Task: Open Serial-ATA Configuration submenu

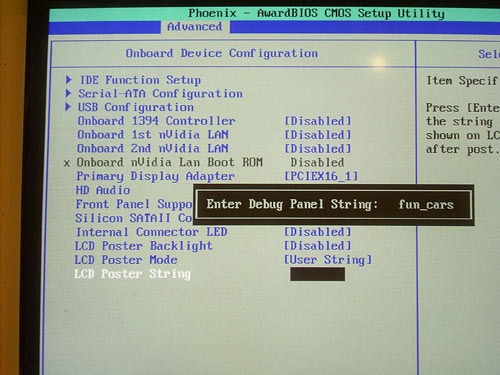Action: (x=160, y=94)
